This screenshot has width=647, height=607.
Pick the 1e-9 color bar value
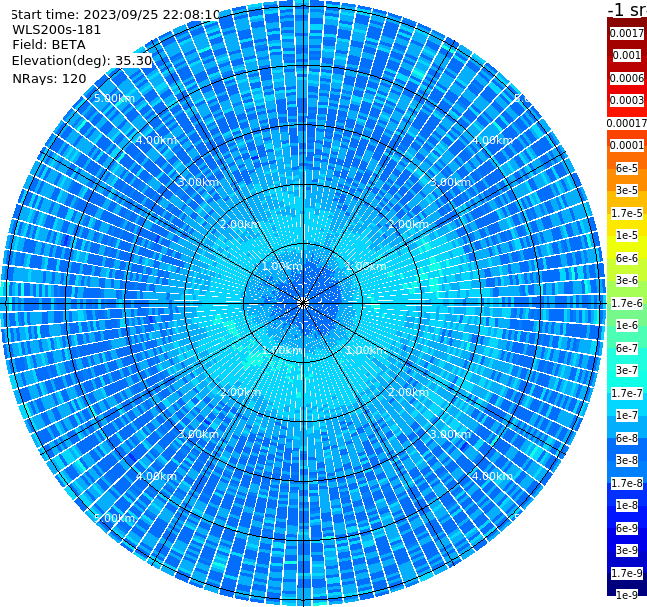pos(627,595)
